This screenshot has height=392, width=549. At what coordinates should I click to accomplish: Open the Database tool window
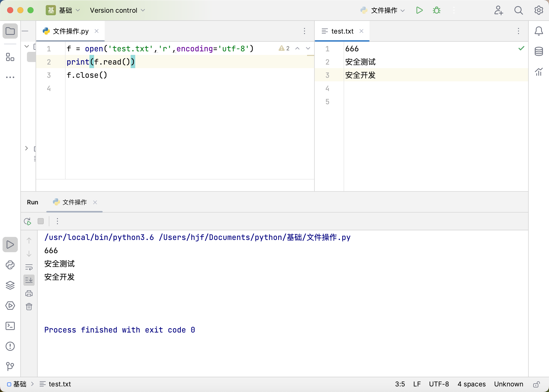(539, 51)
